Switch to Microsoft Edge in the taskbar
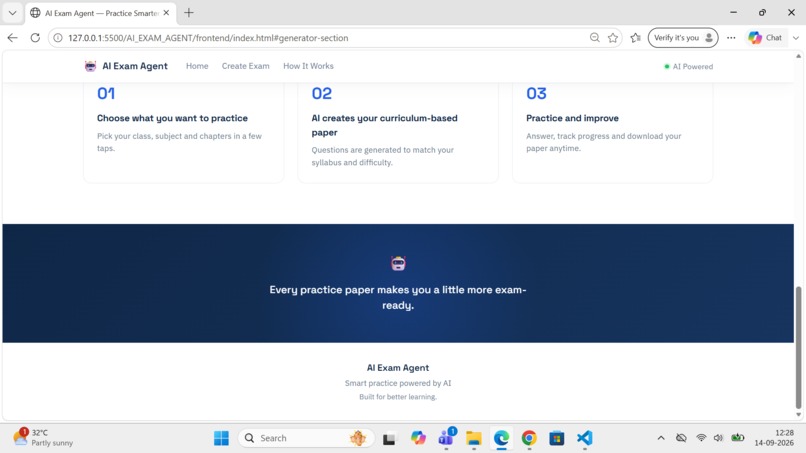This screenshot has width=806, height=453. coord(501,438)
